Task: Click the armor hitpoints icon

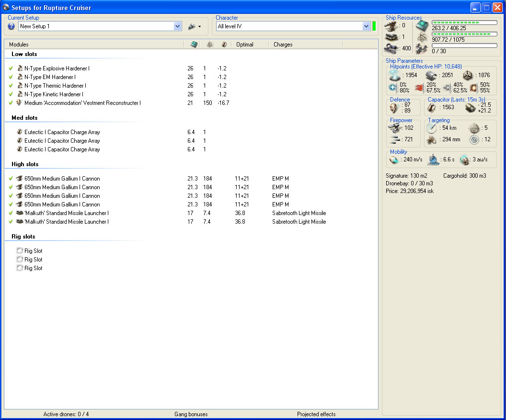Action: pyautogui.click(x=431, y=76)
